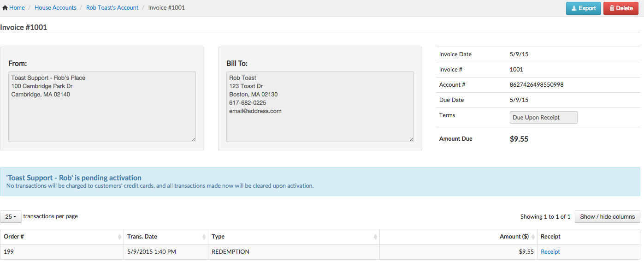Click the Home breadcrumb link text

(17, 8)
